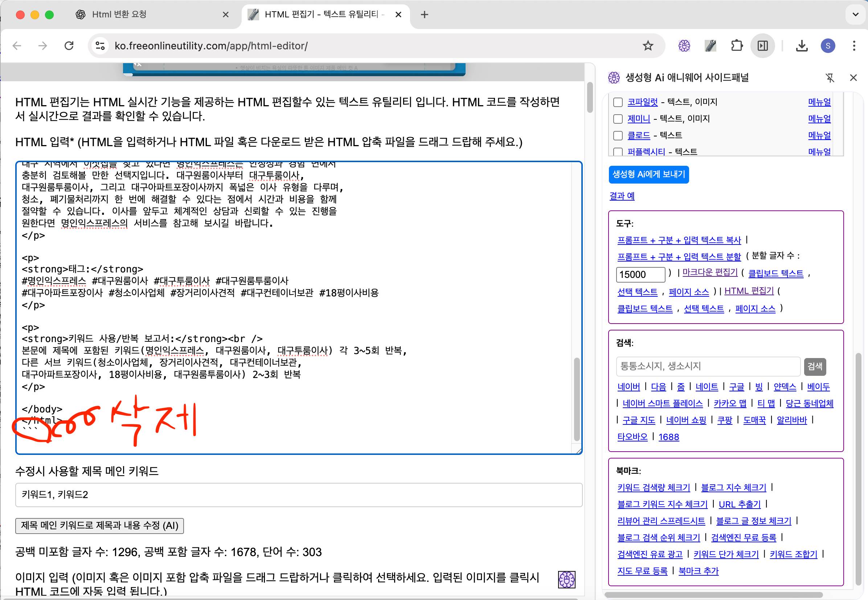Click the 제목 메인 키워드 input field
The image size is (868, 600).
299,495
